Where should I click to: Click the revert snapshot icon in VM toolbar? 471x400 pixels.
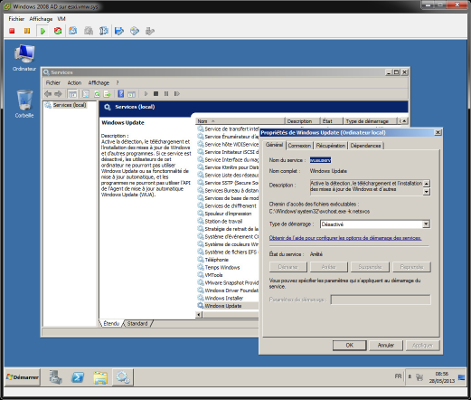tap(88, 31)
